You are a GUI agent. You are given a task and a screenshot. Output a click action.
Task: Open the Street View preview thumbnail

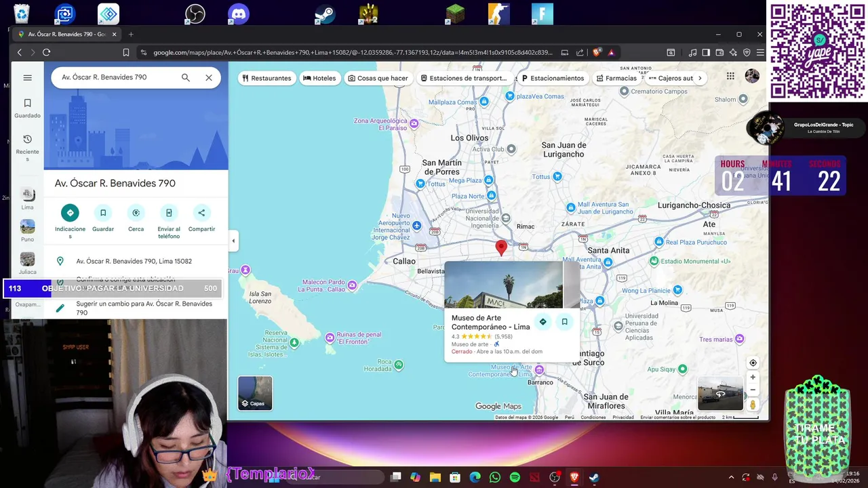tap(720, 394)
